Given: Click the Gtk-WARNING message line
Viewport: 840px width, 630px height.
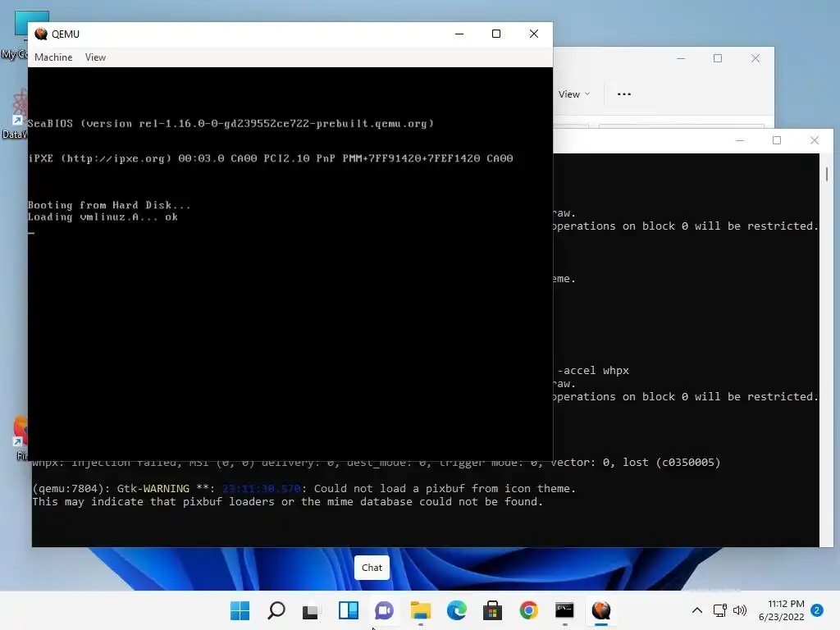Looking at the screenshot, I should (x=304, y=489).
